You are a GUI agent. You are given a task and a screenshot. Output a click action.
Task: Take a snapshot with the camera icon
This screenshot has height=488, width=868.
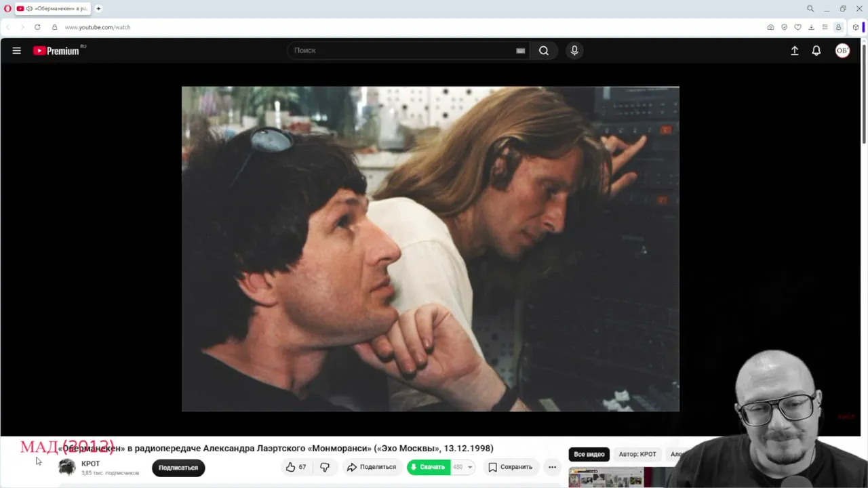click(770, 27)
